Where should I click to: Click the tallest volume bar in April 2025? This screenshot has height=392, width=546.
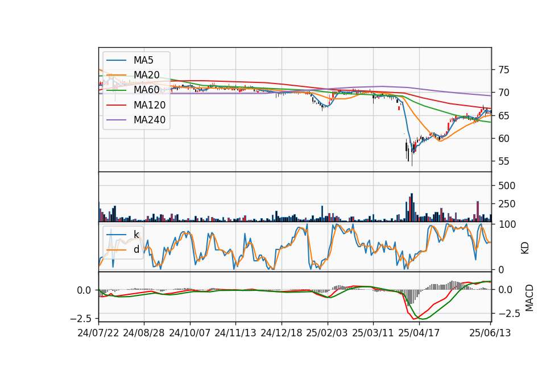pyautogui.click(x=412, y=208)
